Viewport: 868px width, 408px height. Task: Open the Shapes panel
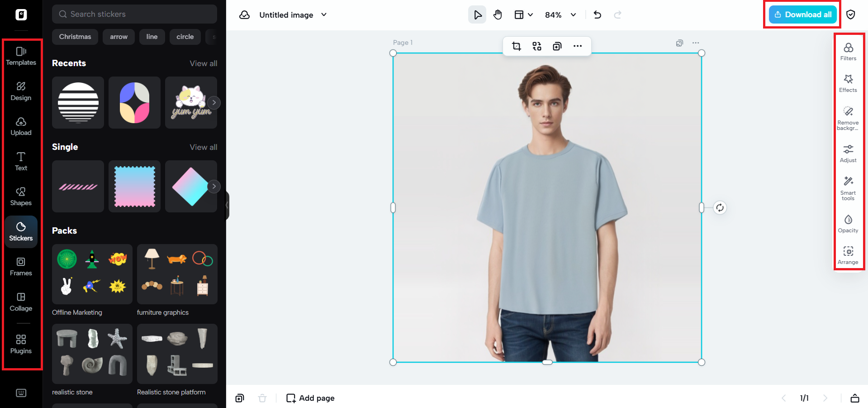pyautogui.click(x=21, y=196)
